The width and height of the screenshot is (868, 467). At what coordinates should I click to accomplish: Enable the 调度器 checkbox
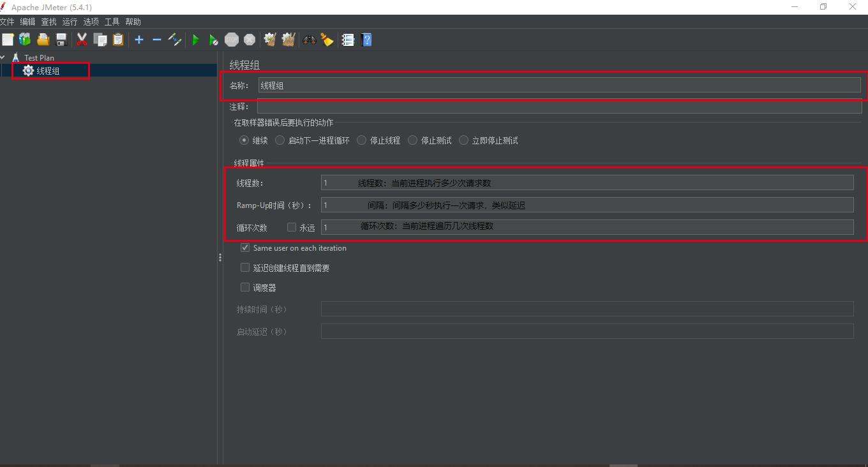pyautogui.click(x=245, y=287)
